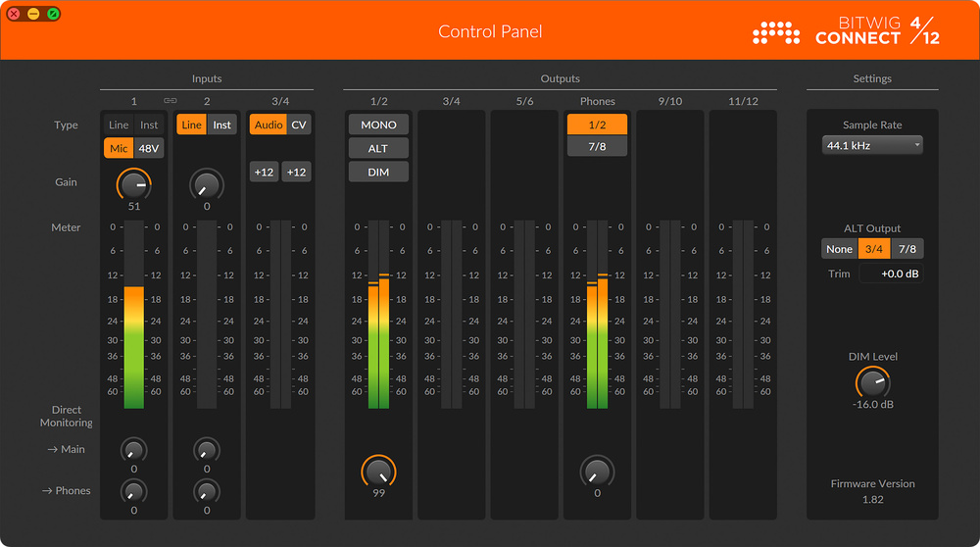This screenshot has height=547, width=980.
Task: Click the Phones output volume knob
Action: 597,471
